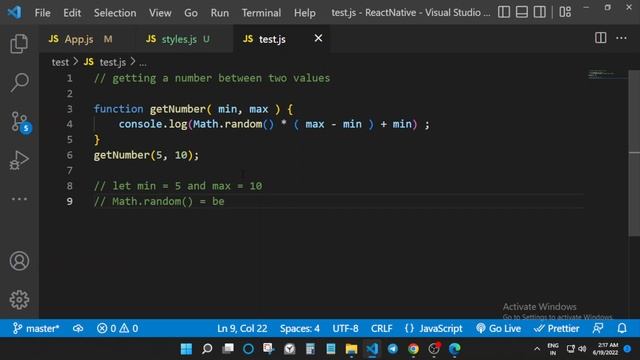Open Microsoft Edge from taskbar
Image resolution: width=640 pixels, height=360 pixels.
point(454,349)
